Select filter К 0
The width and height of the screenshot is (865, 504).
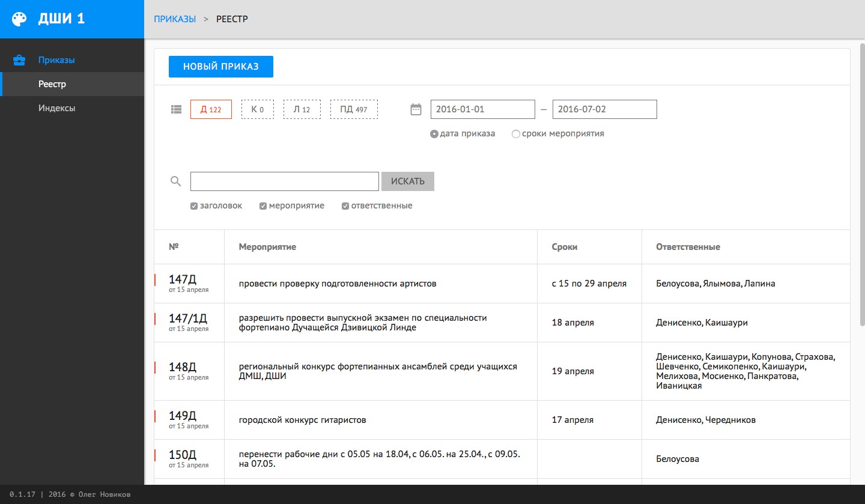258,109
